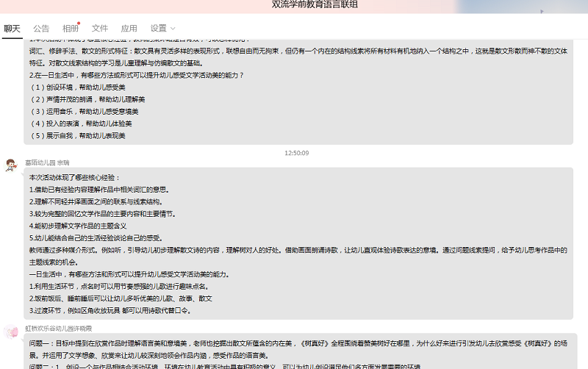Viewport: 588px width, 369px height.
Task: Click the red notification dot on 相册
Action: click(79, 24)
